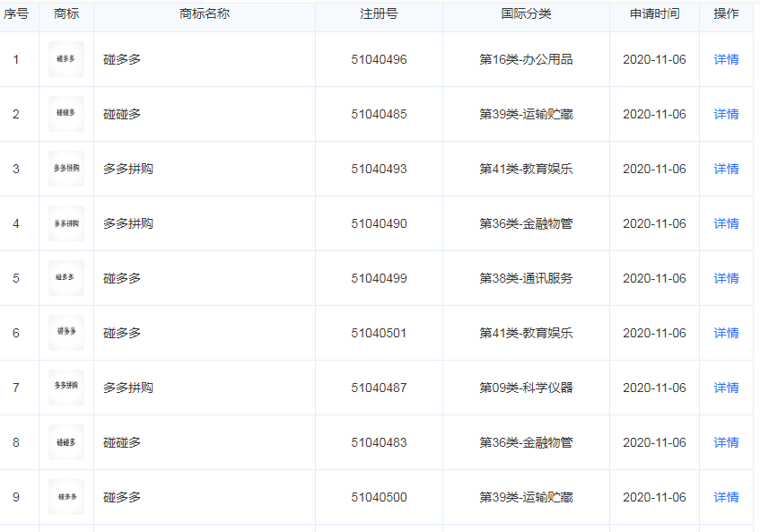Click 详情 link in row 3
760x532 pixels.
click(x=726, y=169)
